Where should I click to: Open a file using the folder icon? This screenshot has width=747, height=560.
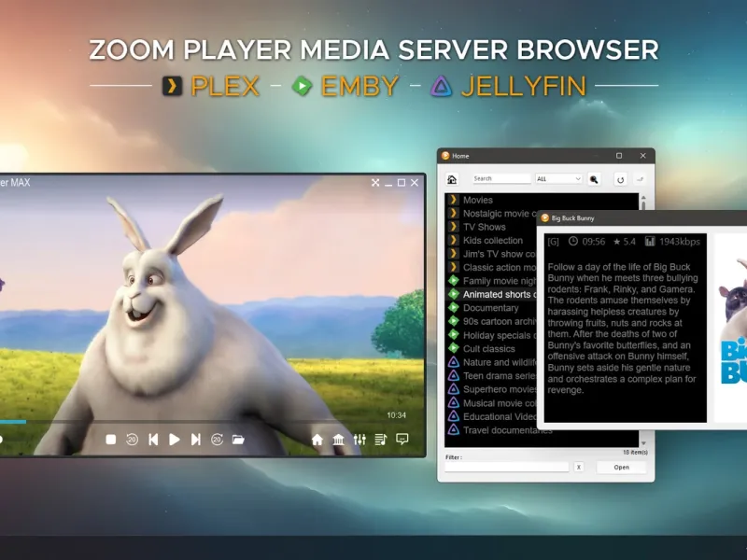238,440
